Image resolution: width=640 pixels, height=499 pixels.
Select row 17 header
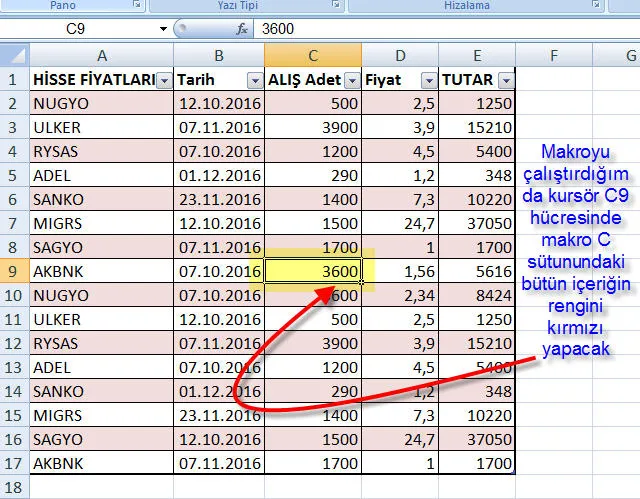(14, 462)
